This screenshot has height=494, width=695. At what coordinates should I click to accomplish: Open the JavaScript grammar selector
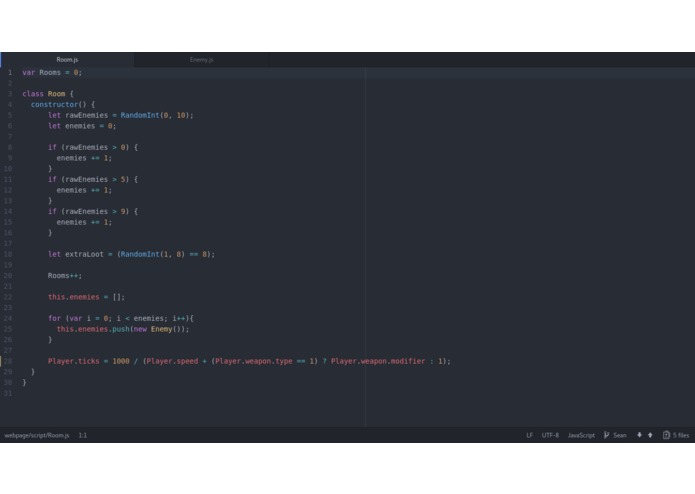tap(581, 435)
